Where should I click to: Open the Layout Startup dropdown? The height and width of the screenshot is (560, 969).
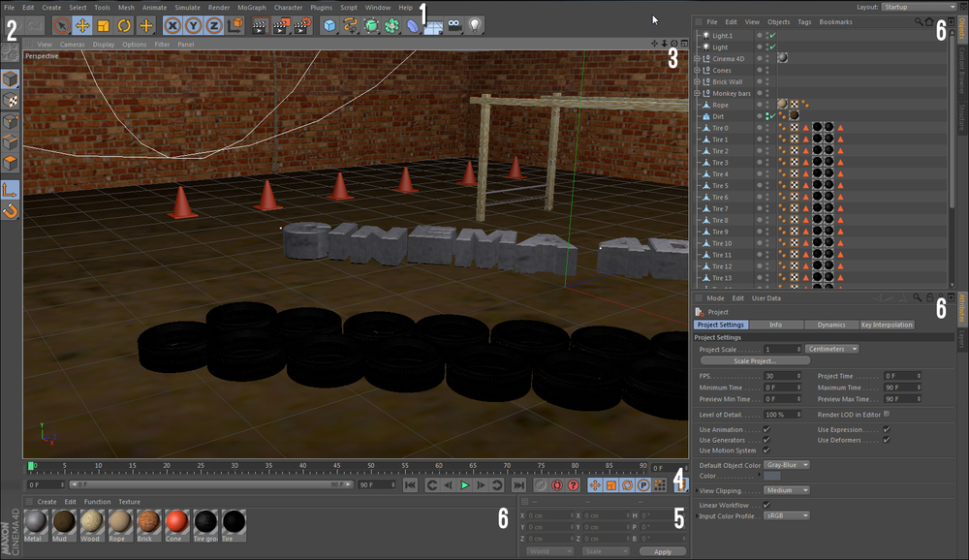919,7
